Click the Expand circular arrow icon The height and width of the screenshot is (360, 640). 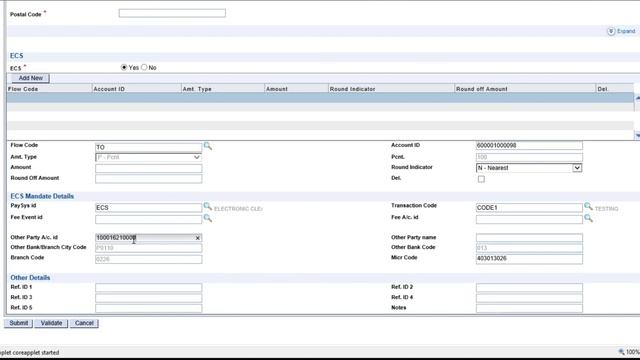click(x=611, y=31)
